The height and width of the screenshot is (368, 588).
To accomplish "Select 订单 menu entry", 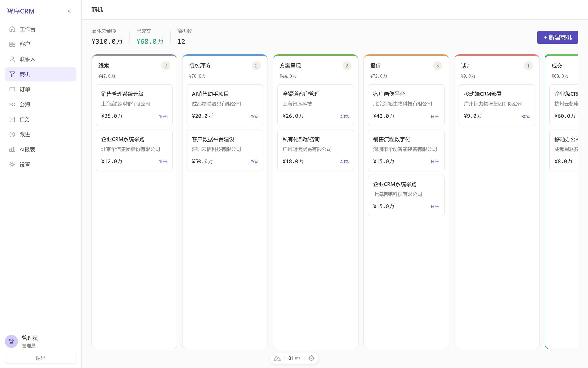I will [x=41, y=89].
